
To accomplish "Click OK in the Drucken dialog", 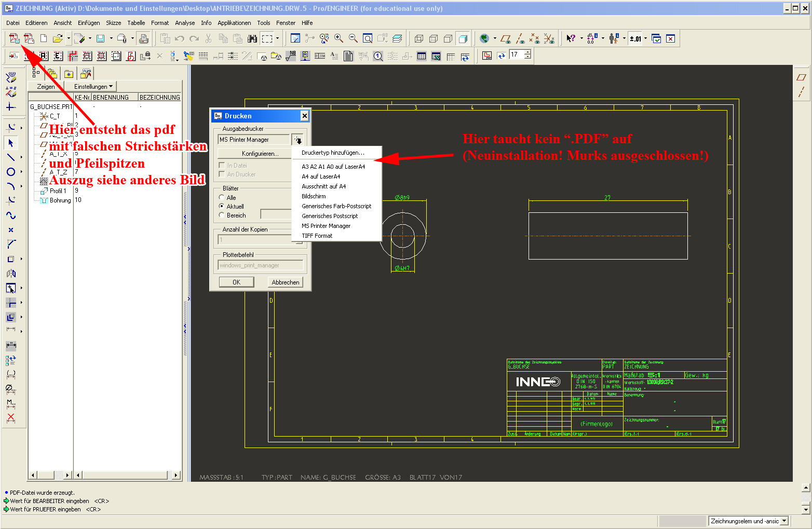I will 236,282.
